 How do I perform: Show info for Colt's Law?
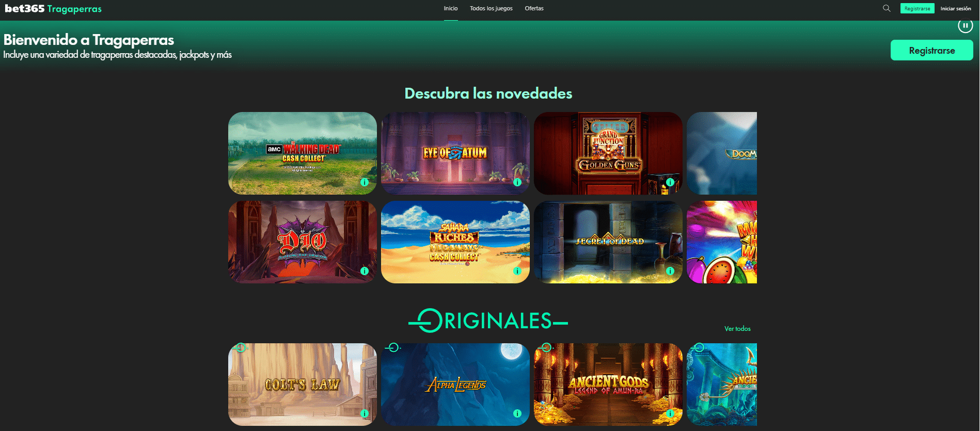tap(365, 413)
